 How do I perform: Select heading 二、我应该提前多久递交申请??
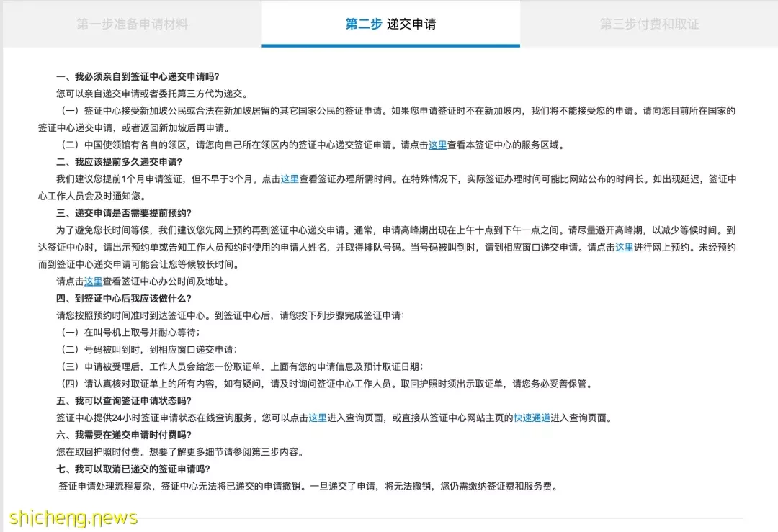pos(119,162)
